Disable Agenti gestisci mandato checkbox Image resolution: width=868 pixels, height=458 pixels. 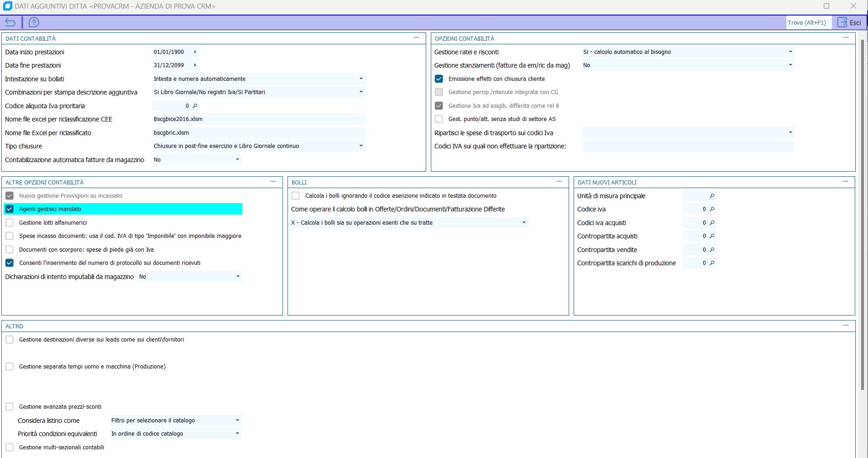[10, 209]
